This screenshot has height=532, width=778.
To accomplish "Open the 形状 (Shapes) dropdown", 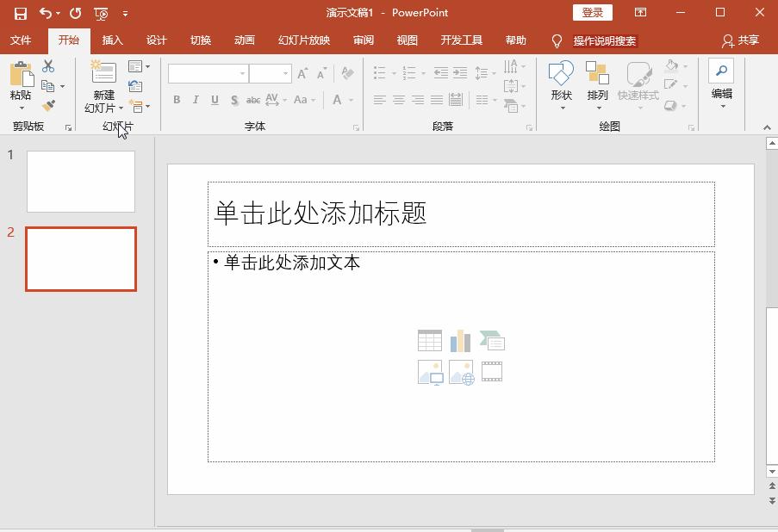I will [560, 84].
